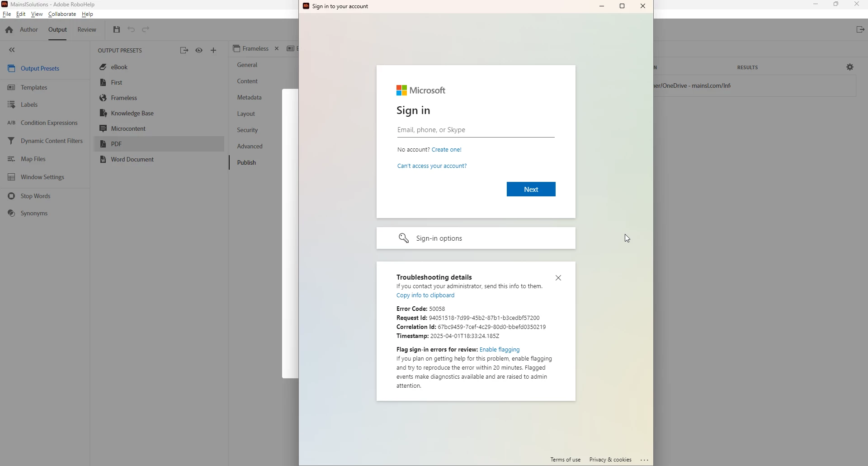Click the Undo arrow icon
This screenshot has height=466, width=868.
[132, 30]
